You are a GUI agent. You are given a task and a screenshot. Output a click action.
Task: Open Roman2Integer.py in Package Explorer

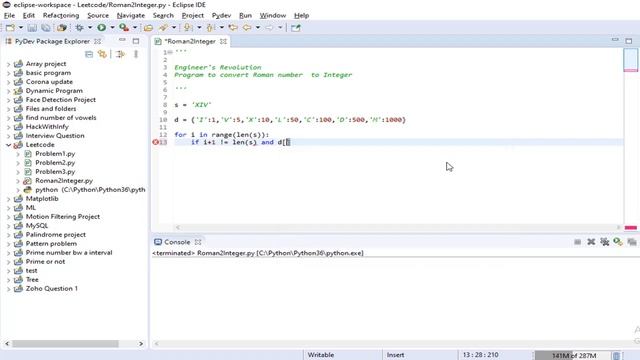[x=64, y=181]
